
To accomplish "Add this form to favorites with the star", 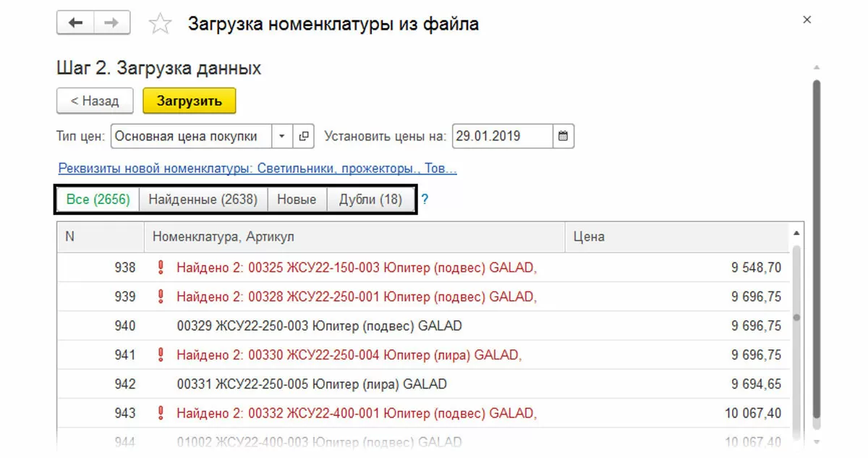I will pyautogui.click(x=160, y=24).
